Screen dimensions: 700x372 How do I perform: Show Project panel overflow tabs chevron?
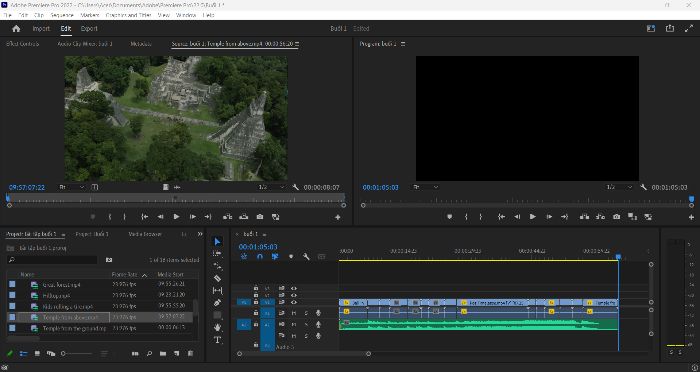[200, 234]
